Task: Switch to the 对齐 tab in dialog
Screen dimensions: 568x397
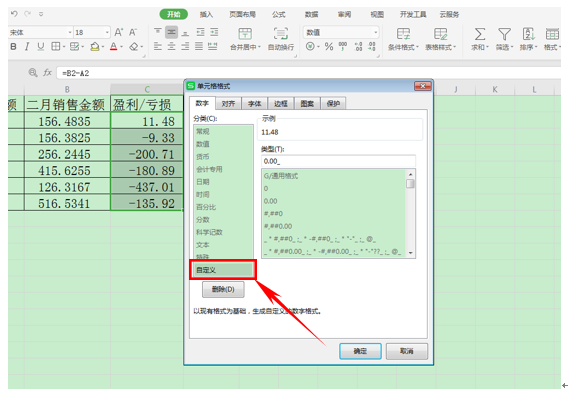Action: coord(228,104)
